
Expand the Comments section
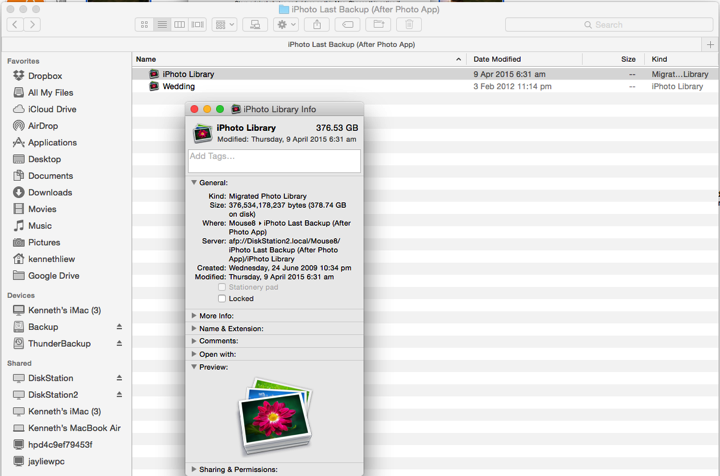coord(194,341)
